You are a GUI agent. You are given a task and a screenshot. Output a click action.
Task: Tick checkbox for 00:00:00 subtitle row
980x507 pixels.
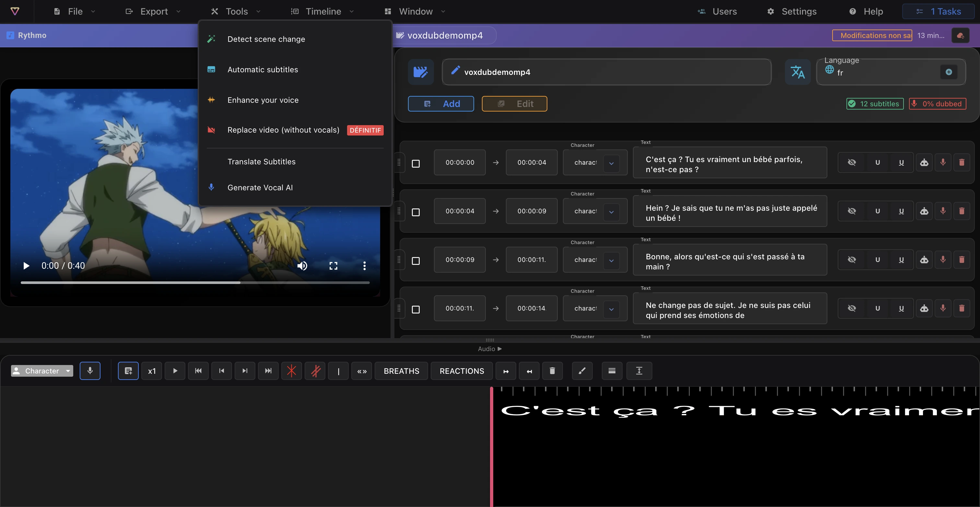click(416, 164)
